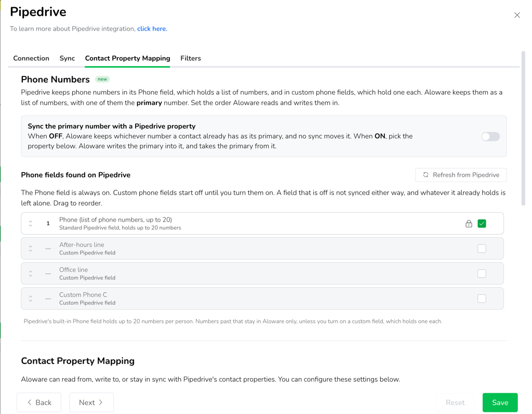Select the Contact Property Mapping tab
Screen dimensions: 532x414
click(x=128, y=58)
